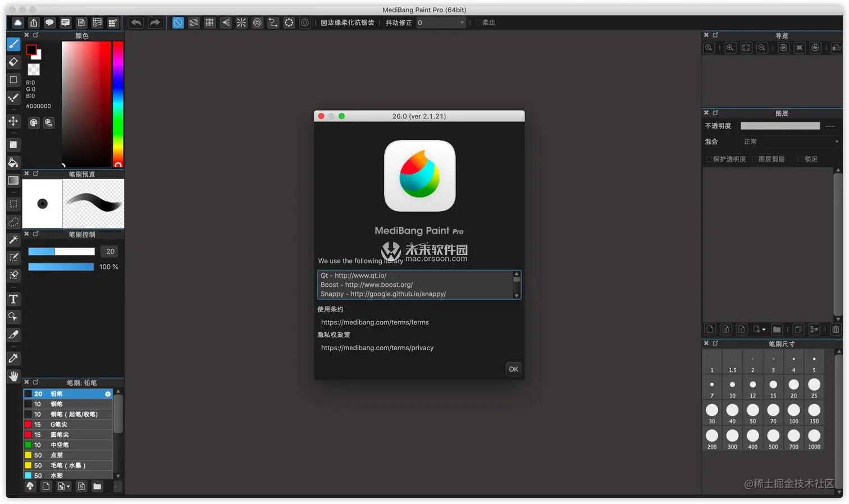The image size is (849, 504).
Task: Select brush size 25 preset
Action: (814, 388)
